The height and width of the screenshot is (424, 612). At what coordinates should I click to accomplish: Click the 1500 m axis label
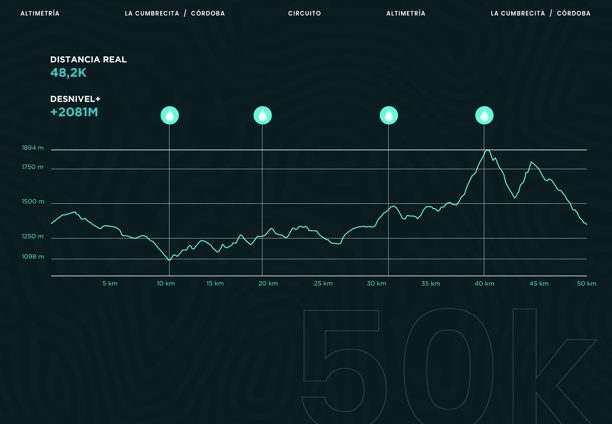(33, 202)
